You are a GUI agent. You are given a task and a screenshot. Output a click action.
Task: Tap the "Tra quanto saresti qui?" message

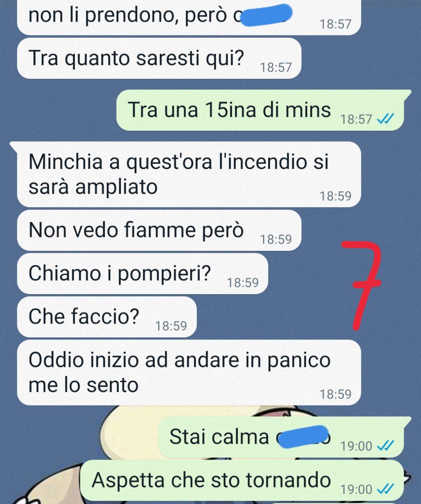click(x=159, y=58)
